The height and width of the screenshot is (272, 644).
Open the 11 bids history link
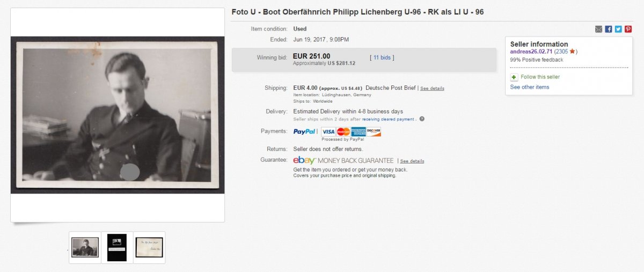(x=383, y=58)
